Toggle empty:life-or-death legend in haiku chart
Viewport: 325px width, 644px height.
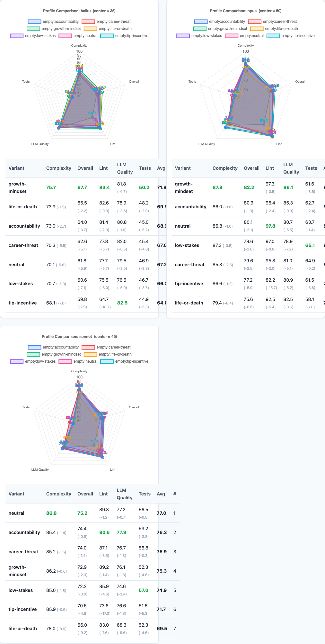click(x=108, y=29)
